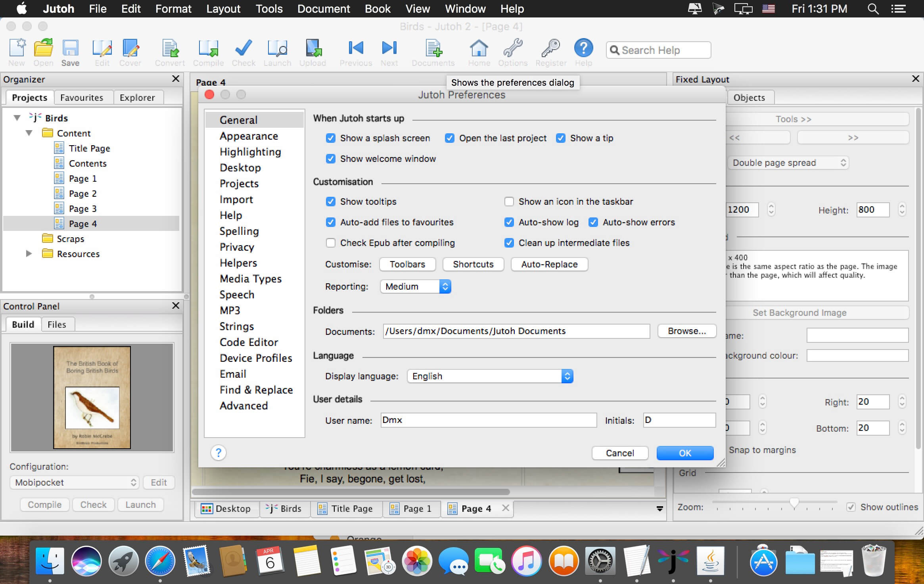Click the Documents toolbar icon
924x584 pixels.
coord(432,50)
